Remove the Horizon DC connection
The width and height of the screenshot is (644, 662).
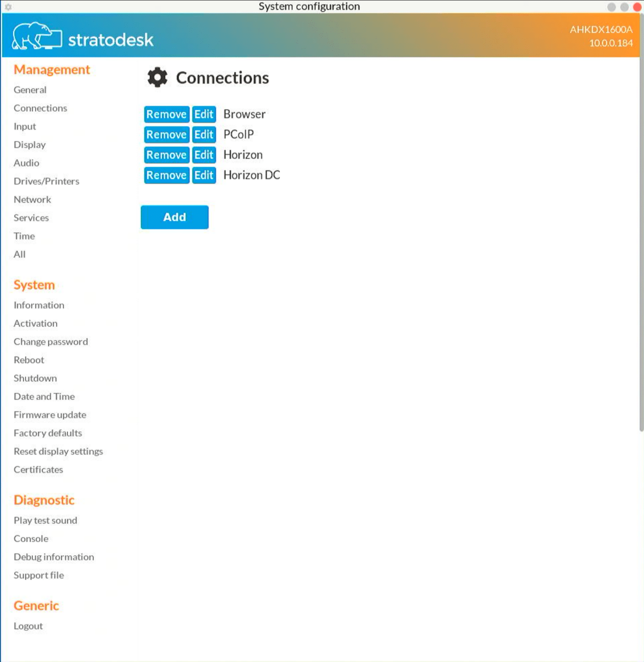pos(166,175)
